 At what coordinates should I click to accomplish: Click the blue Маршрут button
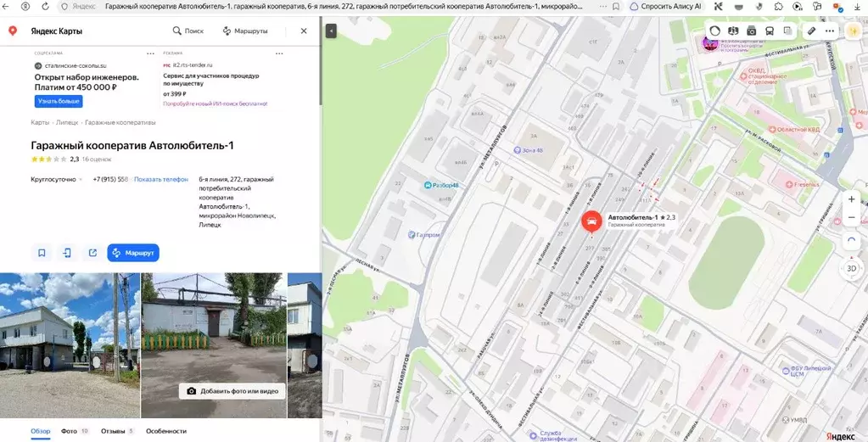[x=133, y=253]
